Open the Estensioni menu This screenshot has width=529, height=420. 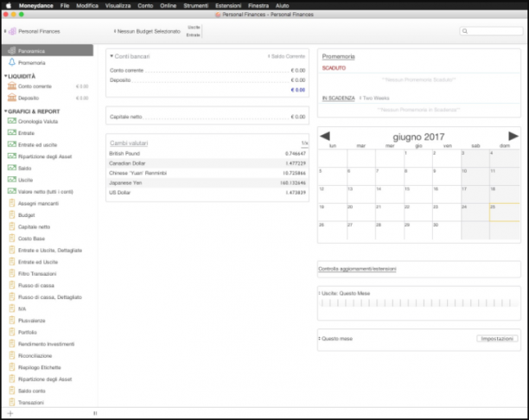(x=228, y=5)
